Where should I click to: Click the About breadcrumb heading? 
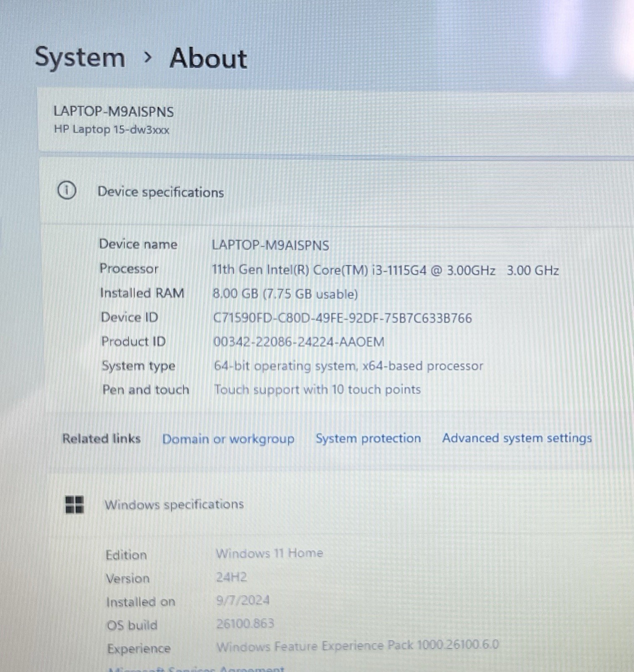tap(208, 58)
